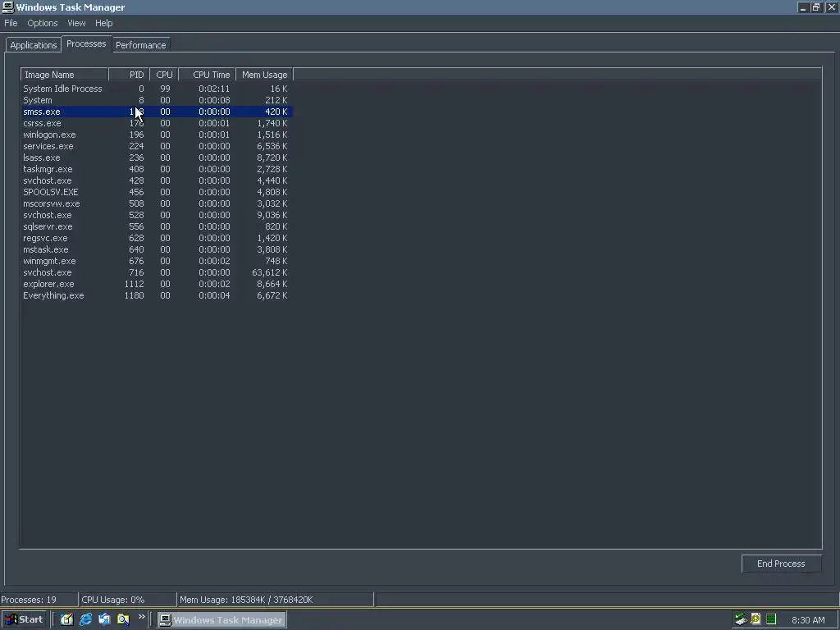
Task: Select the Processes tab
Action: tap(86, 44)
